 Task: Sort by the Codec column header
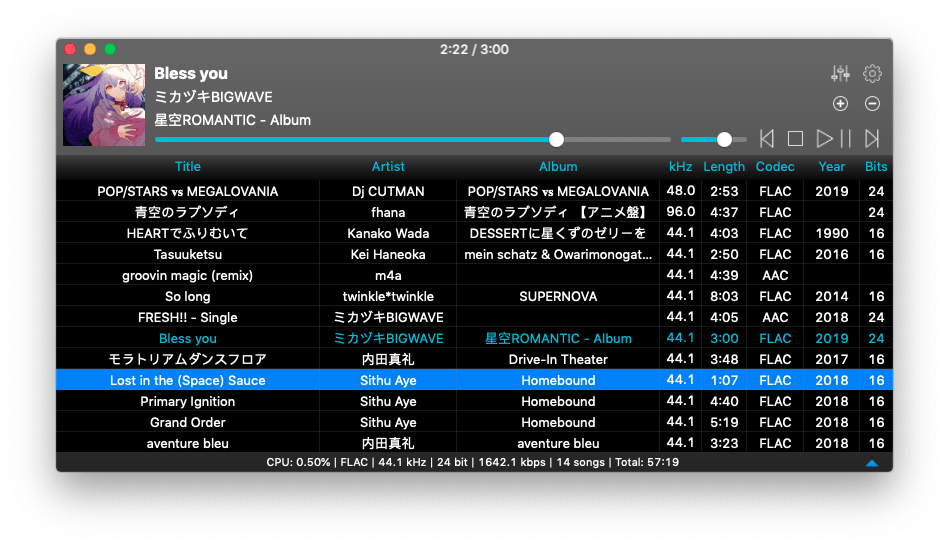(x=775, y=166)
